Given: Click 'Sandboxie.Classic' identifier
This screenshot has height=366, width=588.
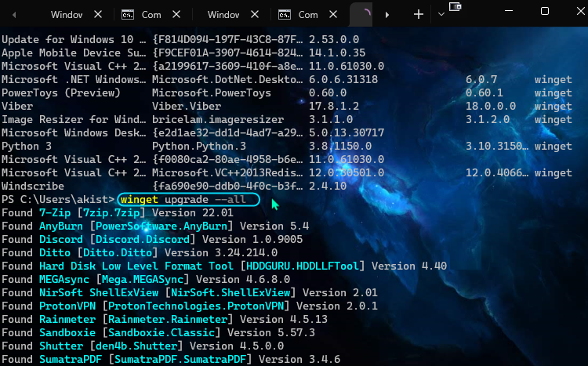Looking at the screenshot, I should point(162,332).
